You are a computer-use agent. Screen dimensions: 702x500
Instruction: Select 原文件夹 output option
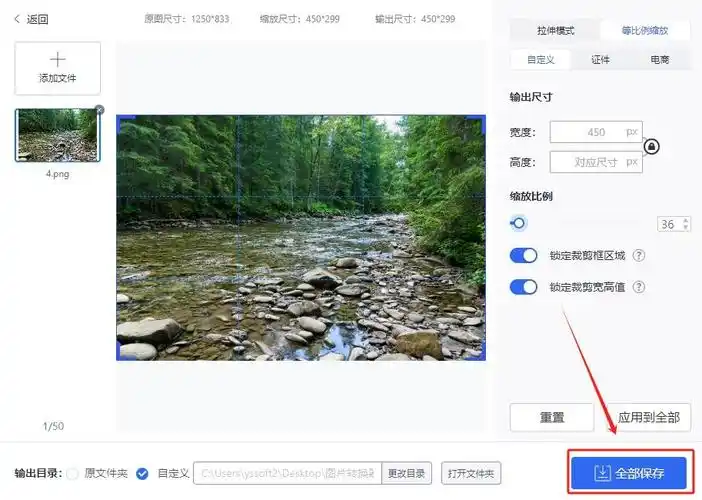[x=72, y=473]
